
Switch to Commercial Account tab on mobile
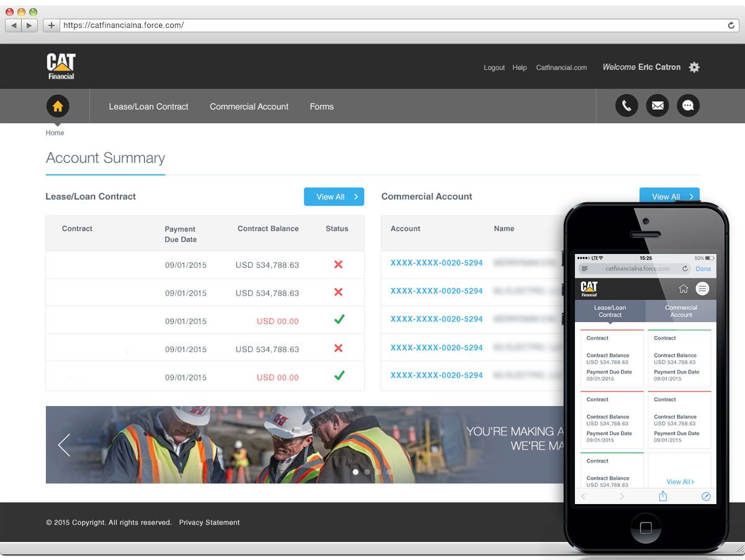[681, 311]
